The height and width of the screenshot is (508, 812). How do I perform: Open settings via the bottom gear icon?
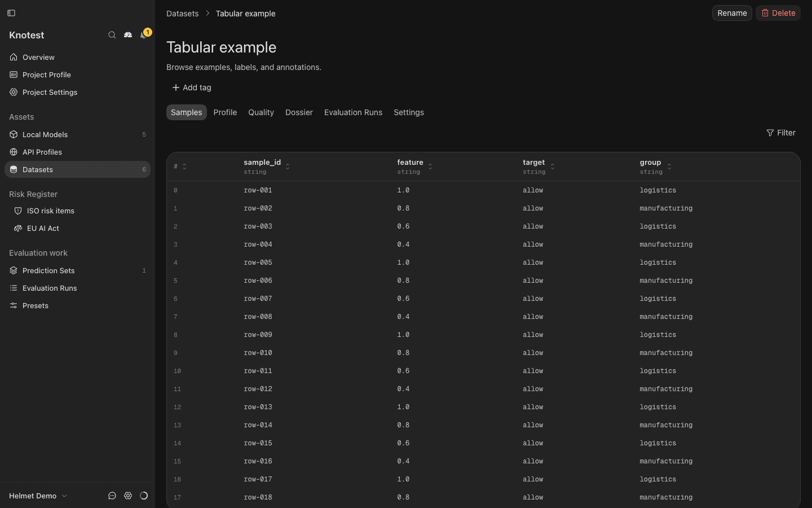[128, 496]
